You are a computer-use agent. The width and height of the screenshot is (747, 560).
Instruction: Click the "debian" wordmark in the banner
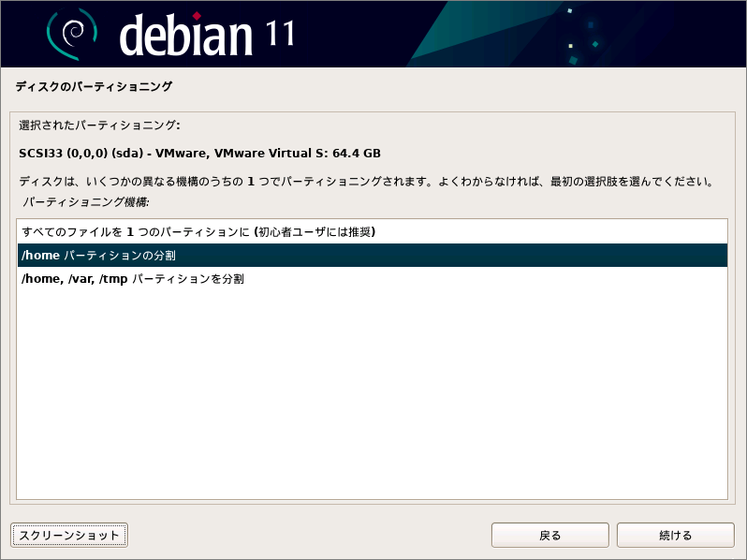(187, 36)
